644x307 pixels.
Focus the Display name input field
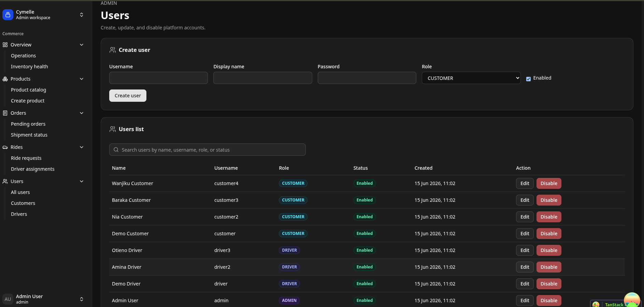(262, 78)
